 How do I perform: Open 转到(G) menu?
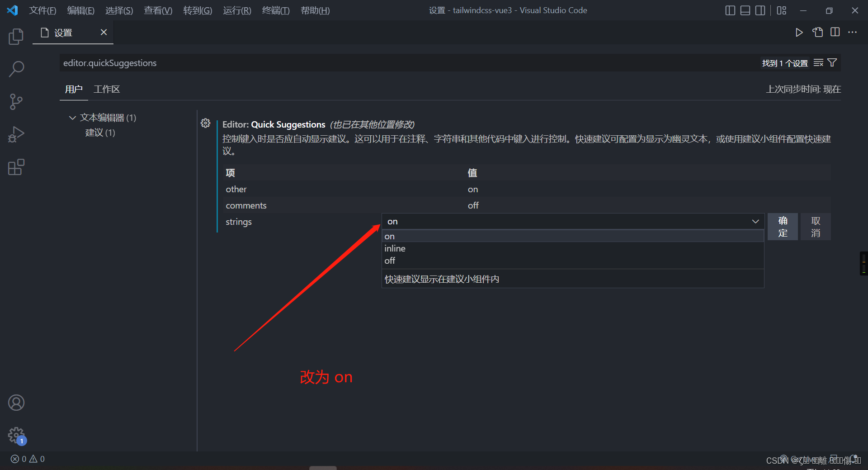click(198, 10)
